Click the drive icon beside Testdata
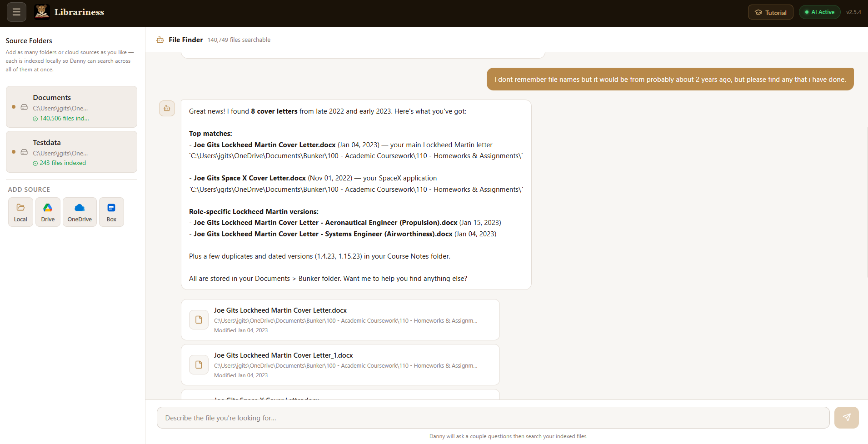This screenshot has height=444, width=868. (24, 152)
